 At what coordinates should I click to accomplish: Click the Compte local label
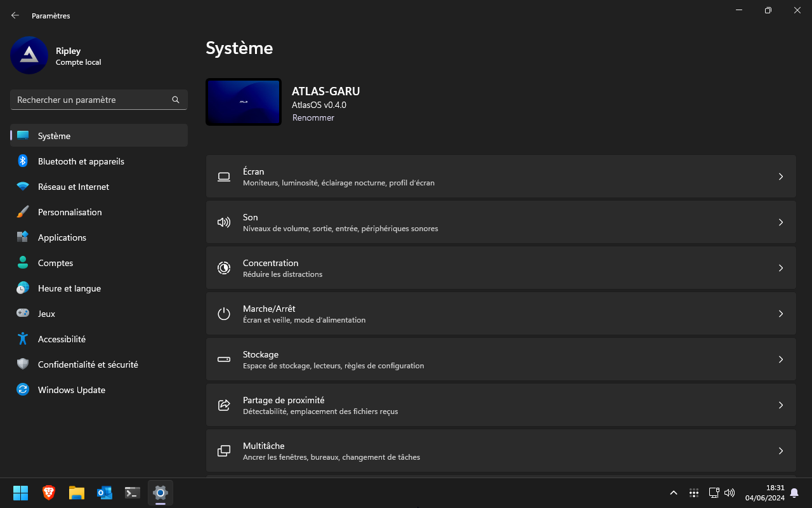point(79,62)
